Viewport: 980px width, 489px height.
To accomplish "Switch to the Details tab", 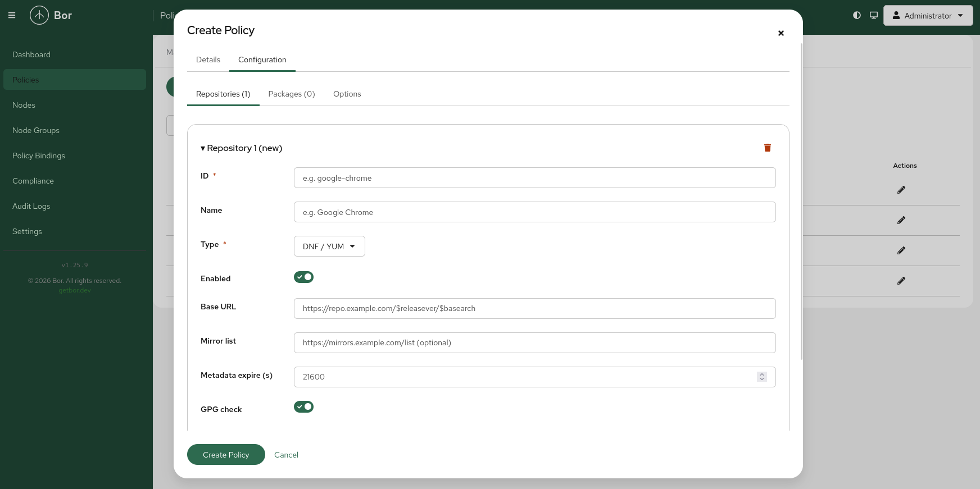I will pos(208,60).
